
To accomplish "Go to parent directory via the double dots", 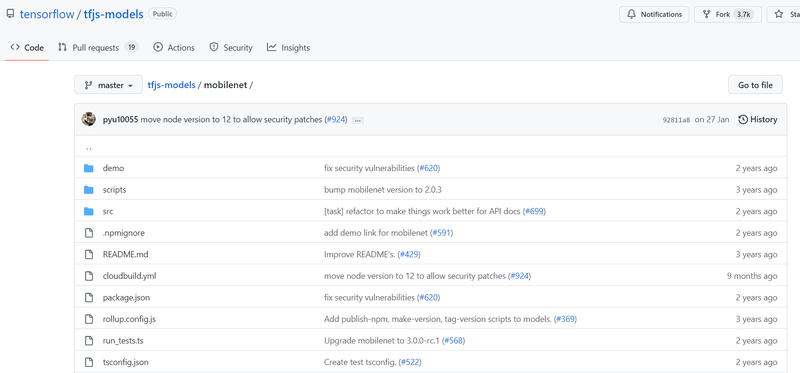I will pyautogui.click(x=89, y=147).
